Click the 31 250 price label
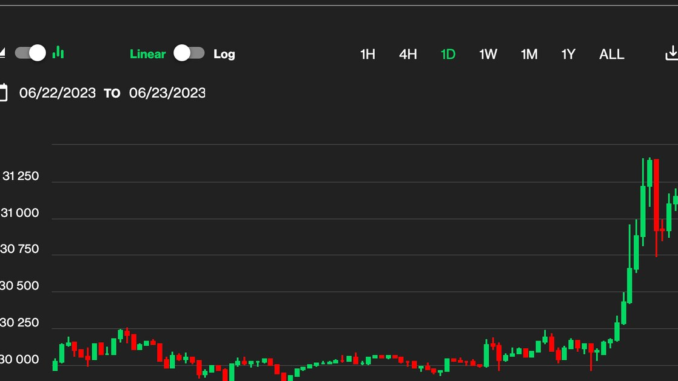This screenshot has height=381, width=678. click(20, 176)
